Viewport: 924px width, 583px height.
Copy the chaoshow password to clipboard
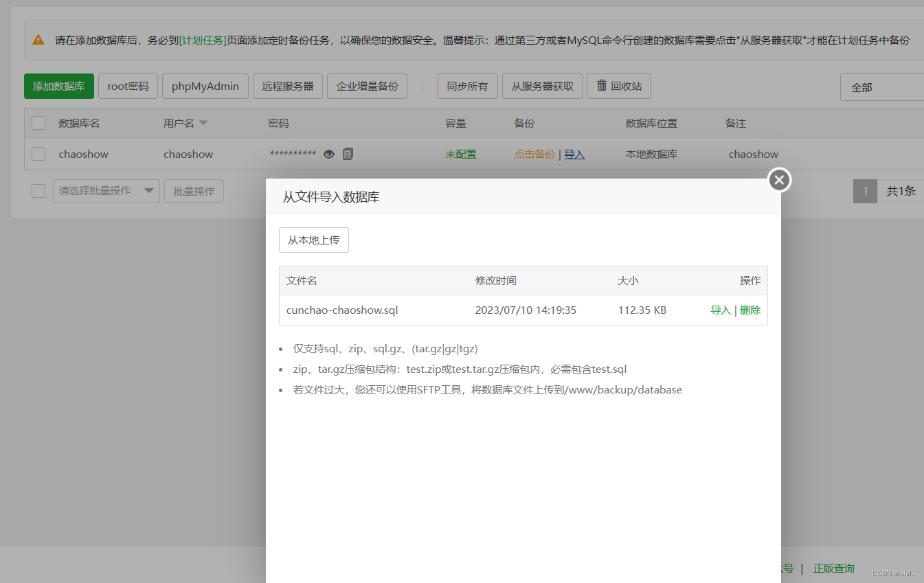[x=348, y=154]
